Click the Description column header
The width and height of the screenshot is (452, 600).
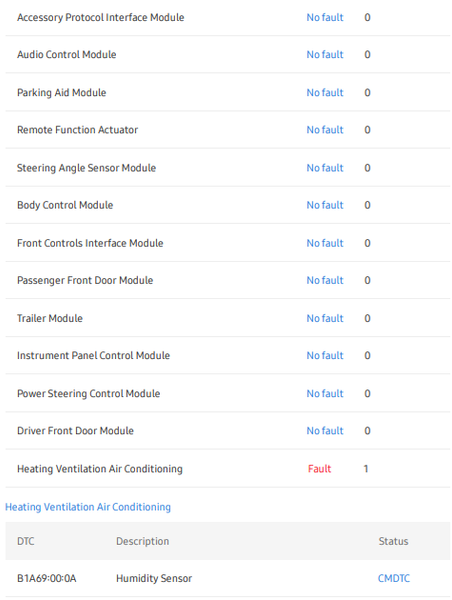tap(142, 541)
